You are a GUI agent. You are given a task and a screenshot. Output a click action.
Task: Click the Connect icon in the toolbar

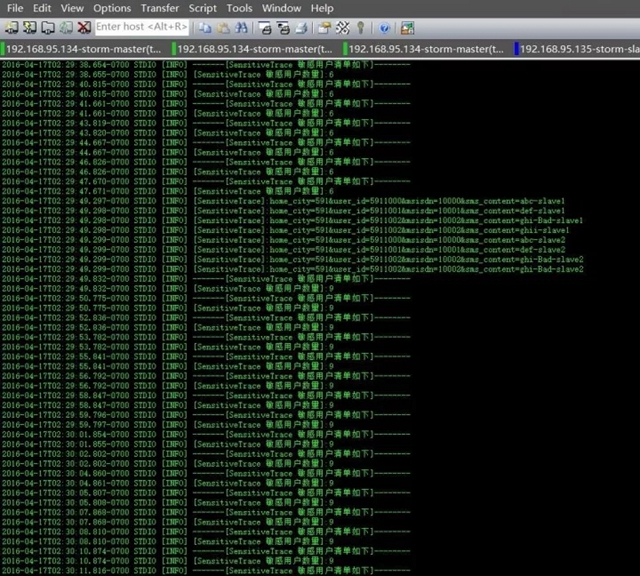[x=12, y=27]
